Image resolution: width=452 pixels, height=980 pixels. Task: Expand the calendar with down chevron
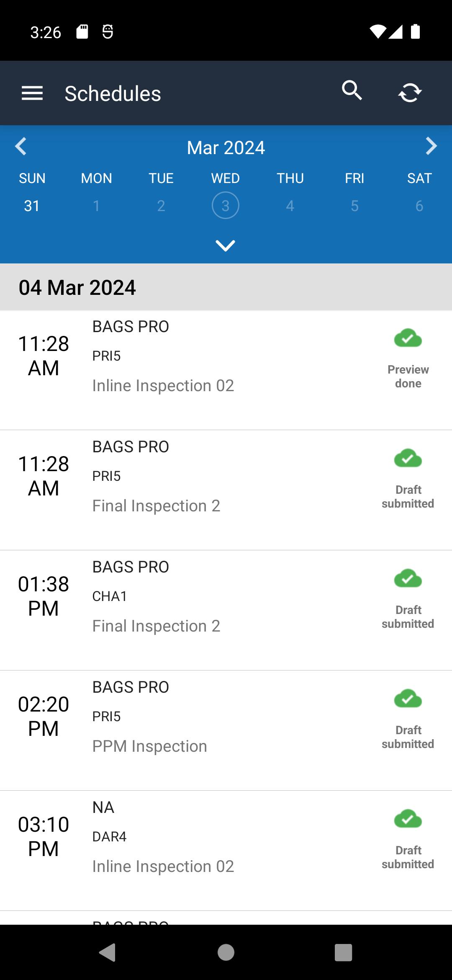(x=225, y=245)
